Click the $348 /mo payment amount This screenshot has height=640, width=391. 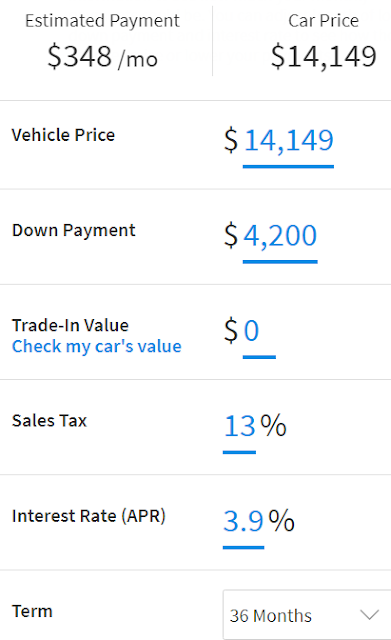tap(102, 57)
